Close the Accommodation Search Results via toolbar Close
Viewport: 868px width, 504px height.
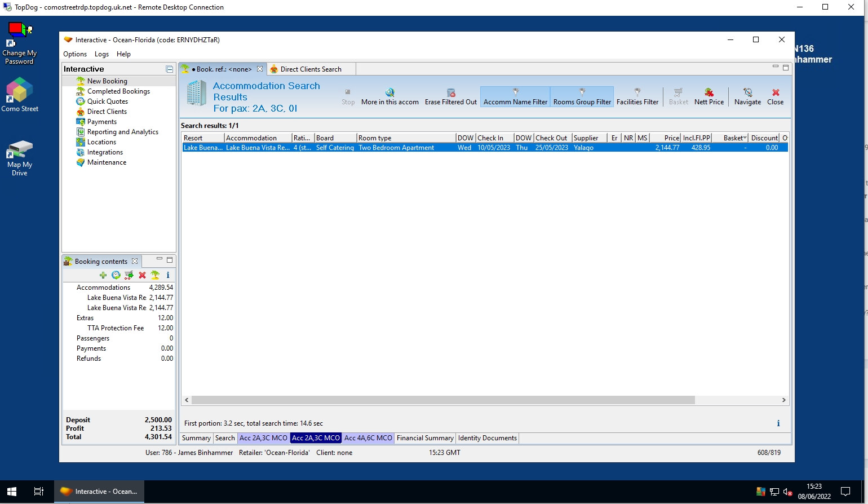[x=776, y=96]
